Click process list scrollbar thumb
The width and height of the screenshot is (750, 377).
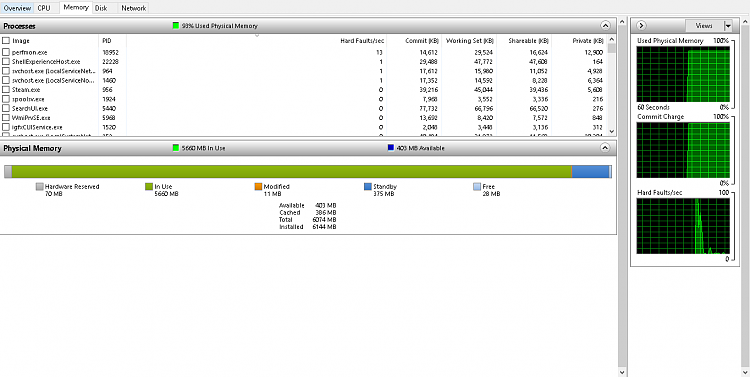click(611, 48)
